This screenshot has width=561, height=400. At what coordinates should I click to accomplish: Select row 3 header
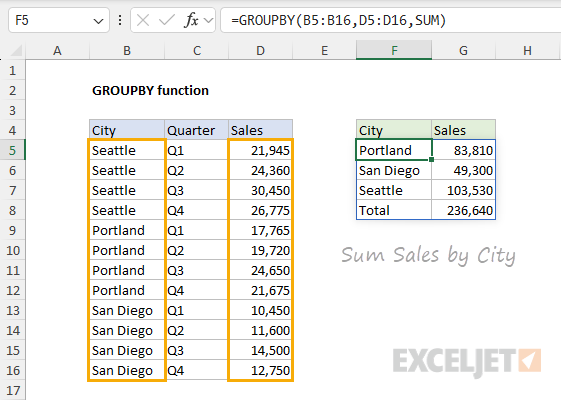pyautogui.click(x=13, y=111)
